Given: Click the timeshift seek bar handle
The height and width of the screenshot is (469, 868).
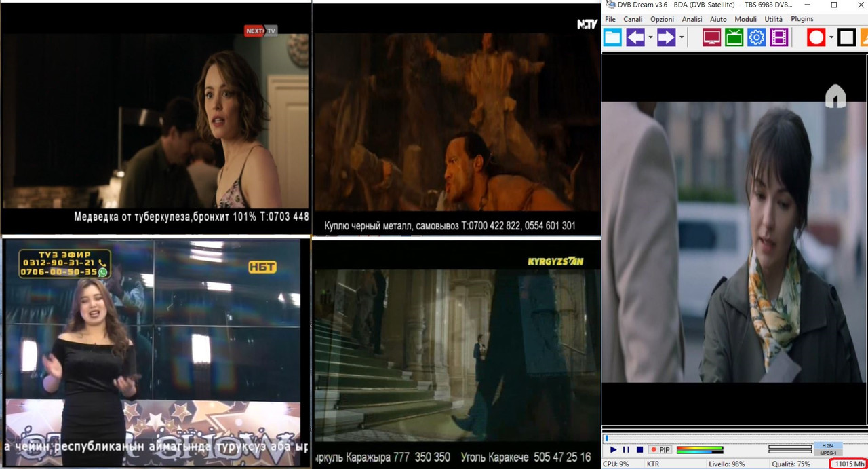Looking at the screenshot, I should (x=606, y=438).
